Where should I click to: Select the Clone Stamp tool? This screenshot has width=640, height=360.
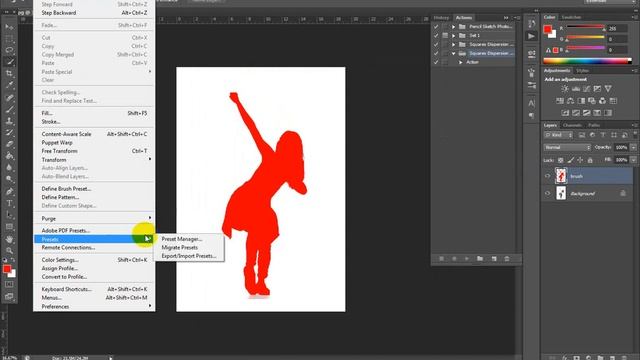[x=9, y=121]
